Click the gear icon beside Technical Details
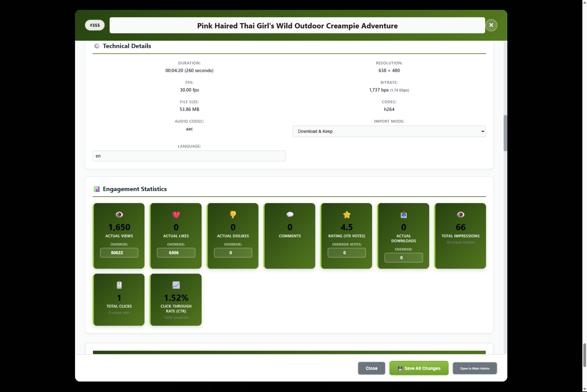587x392 pixels. [x=97, y=46]
